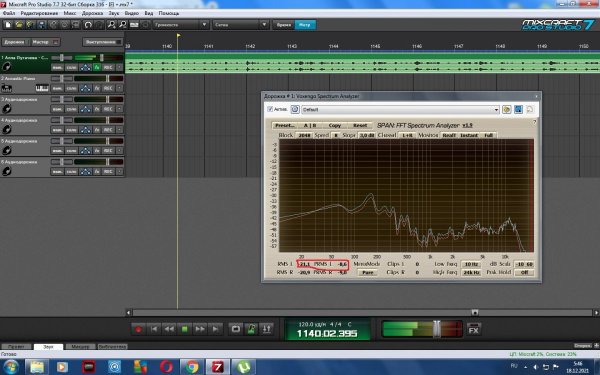Expand the Сетка grid dropdown
The width and height of the screenshot is (600, 375).
pos(240,25)
